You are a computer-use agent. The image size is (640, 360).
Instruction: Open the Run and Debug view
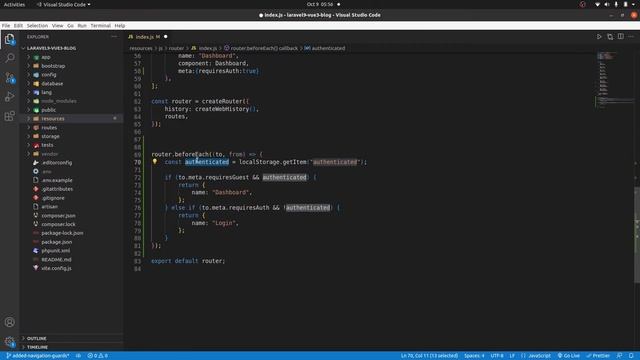pos(9,97)
